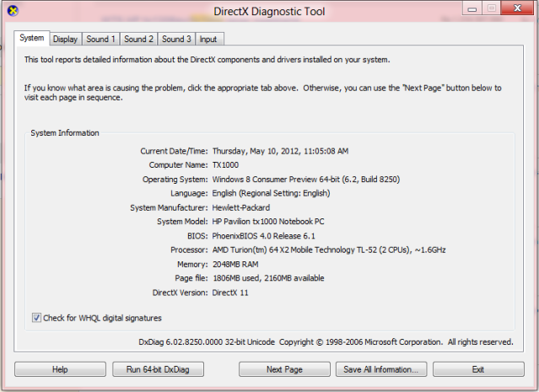Close the DirectX Diagnostic Tool window

[517, 8]
